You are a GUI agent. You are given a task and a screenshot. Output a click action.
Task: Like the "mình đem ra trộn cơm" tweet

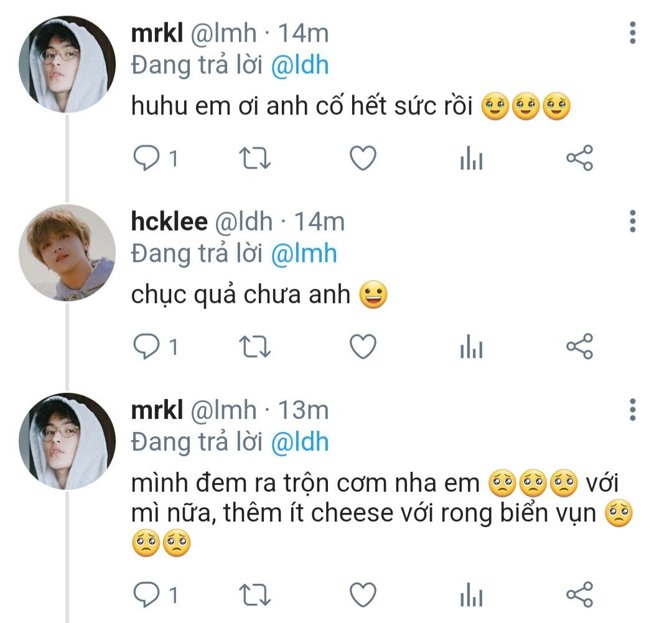tap(363, 595)
